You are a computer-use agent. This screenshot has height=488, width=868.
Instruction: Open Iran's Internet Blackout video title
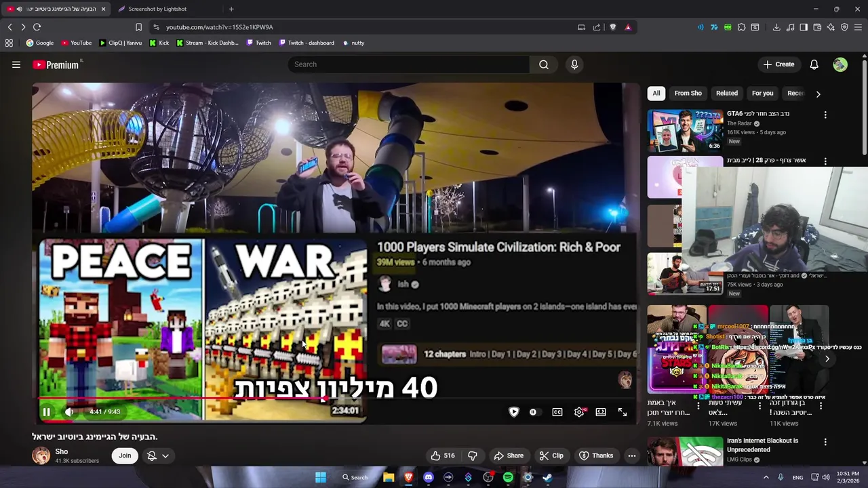pyautogui.click(x=762, y=445)
